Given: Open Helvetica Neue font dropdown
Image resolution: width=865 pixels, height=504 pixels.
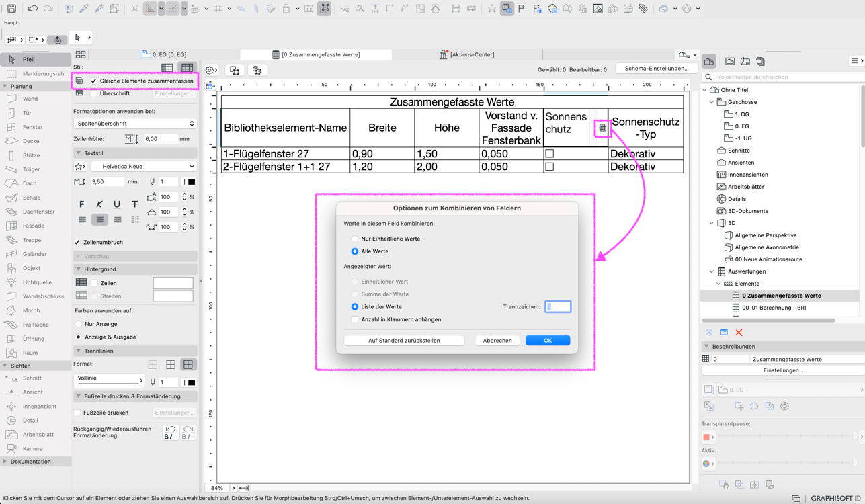Looking at the screenshot, I should click(143, 166).
